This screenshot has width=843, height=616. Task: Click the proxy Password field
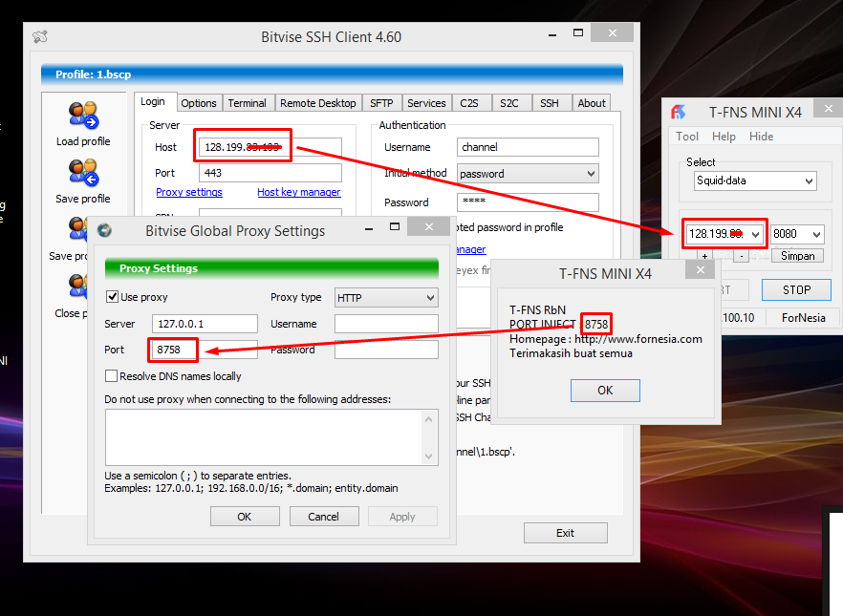click(x=386, y=350)
